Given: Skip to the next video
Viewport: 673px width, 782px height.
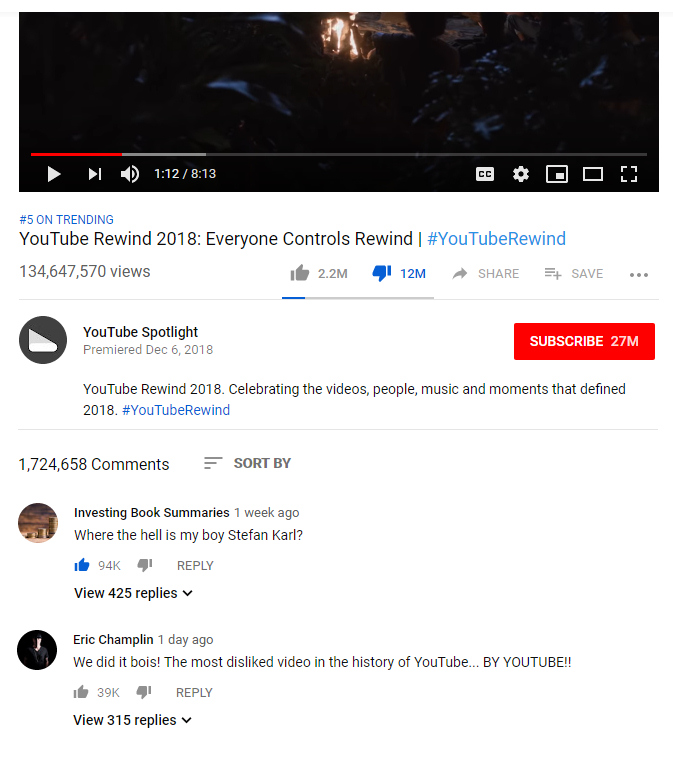Looking at the screenshot, I should (95, 174).
